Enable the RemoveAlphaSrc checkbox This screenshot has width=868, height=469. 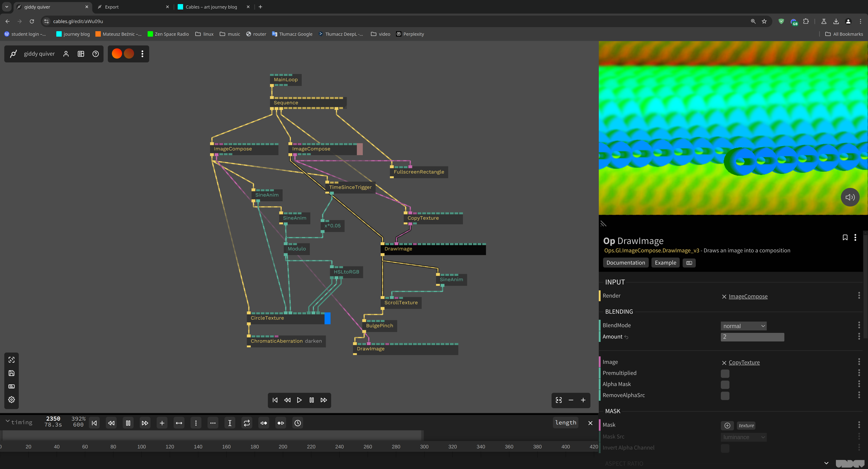point(725,396)
